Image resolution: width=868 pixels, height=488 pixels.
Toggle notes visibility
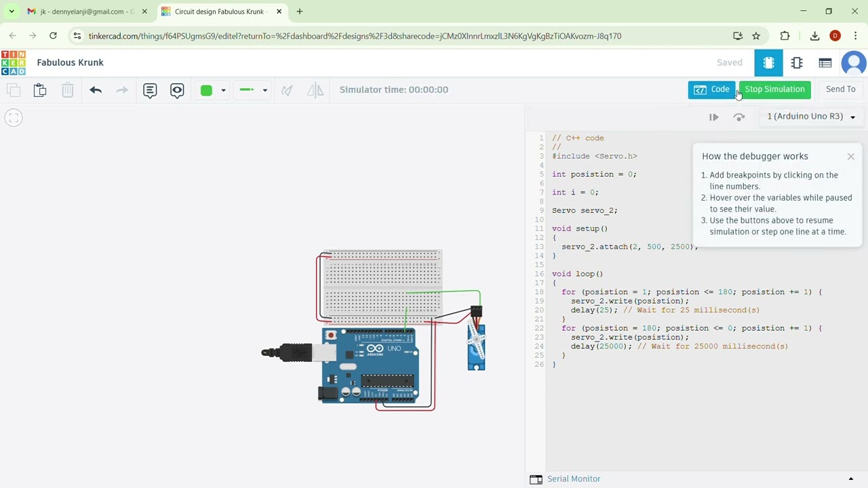(x=177, y=89)
